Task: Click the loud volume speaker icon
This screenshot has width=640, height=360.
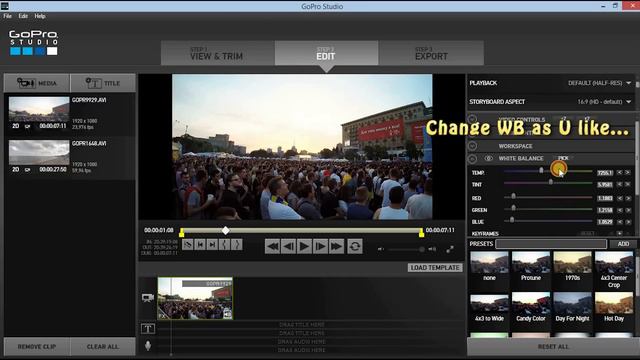Action: tap(432, 249)
